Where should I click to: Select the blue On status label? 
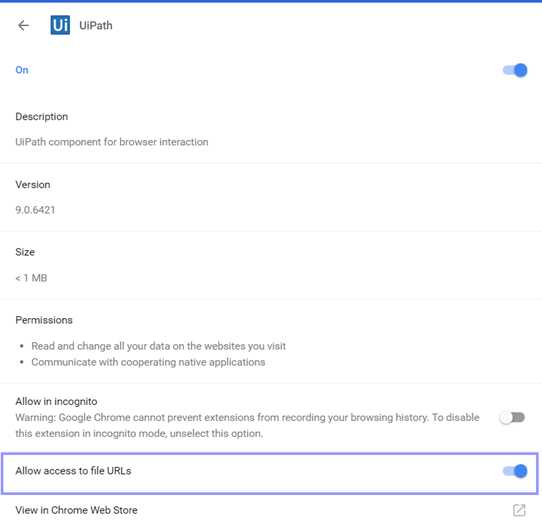(22, 70)
